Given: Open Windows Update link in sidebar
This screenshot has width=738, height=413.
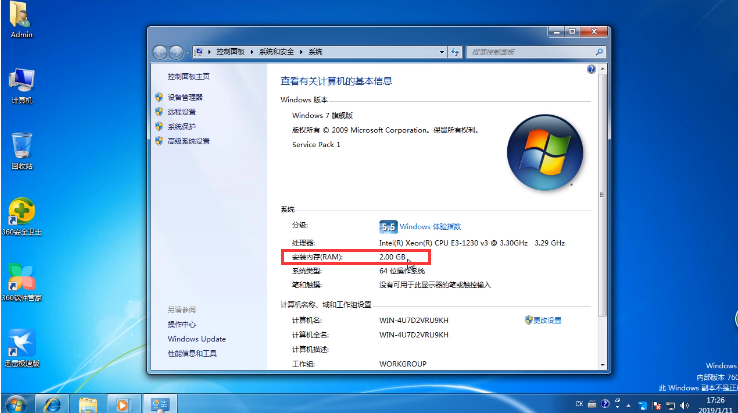Looking at the screenshot, I should (x=197, y=339).
